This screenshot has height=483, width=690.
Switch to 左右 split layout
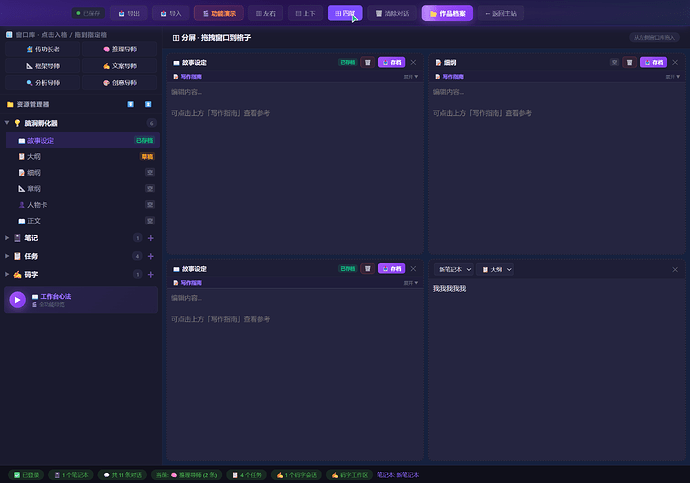(265, 14)
